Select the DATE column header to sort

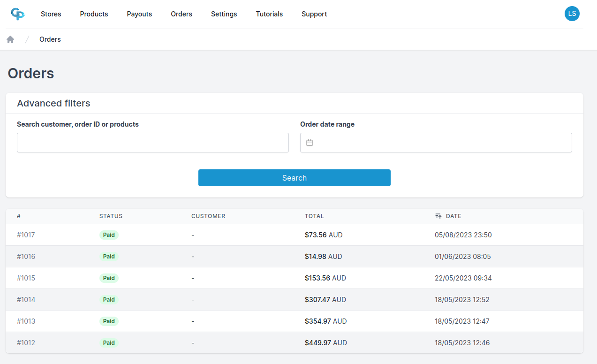[453, 216]
